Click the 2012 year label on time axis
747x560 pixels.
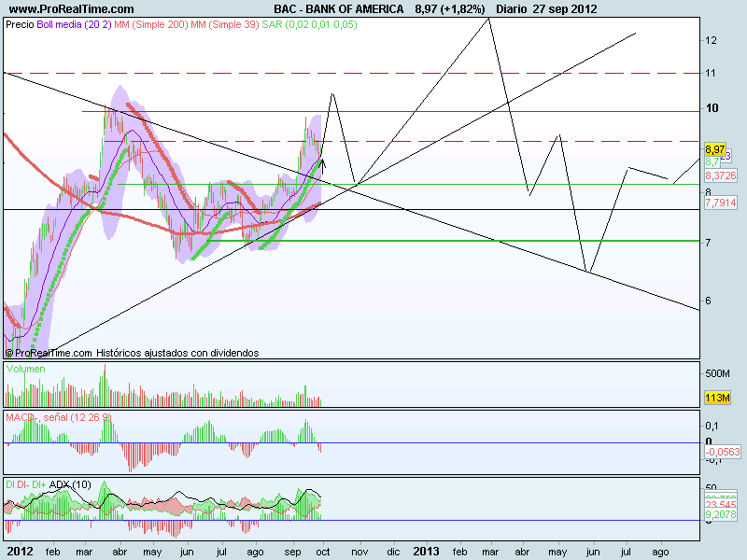click(21, 552)
